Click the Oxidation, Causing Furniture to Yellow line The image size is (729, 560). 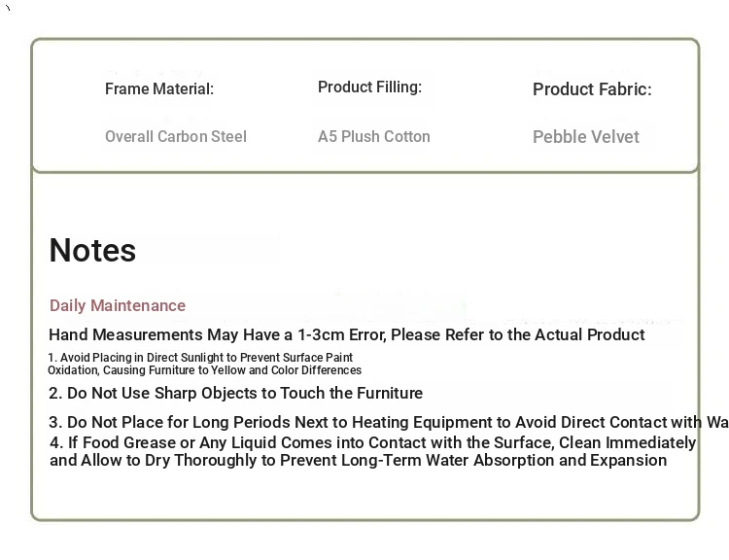click(204, 370)
